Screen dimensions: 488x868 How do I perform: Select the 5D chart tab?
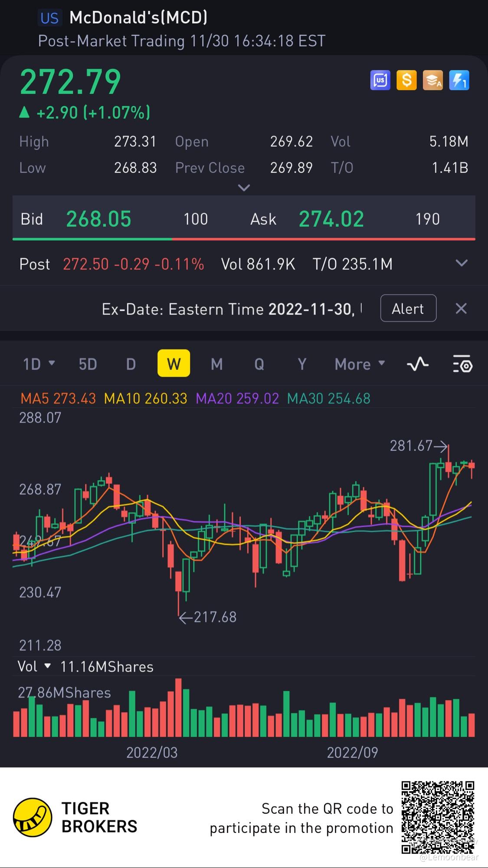[x=88, y=364]
